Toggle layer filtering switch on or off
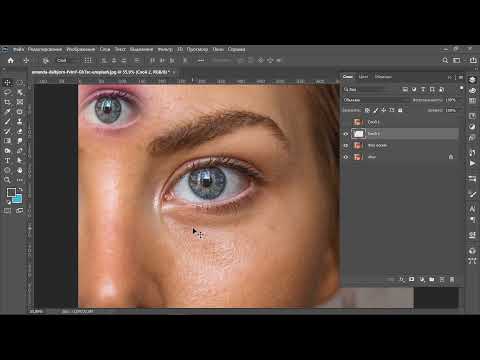Screen dimensions: 480x360 point(461,88)
